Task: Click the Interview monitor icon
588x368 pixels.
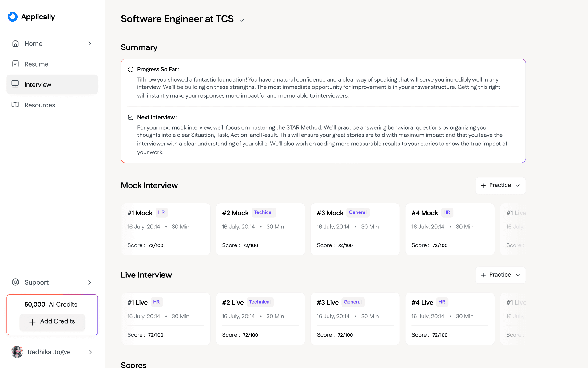Action: click(x=15, y=84)
